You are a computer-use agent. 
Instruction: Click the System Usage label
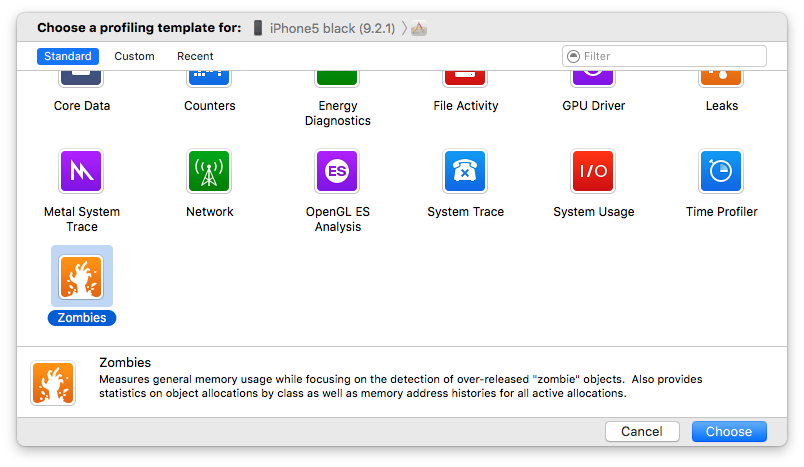(x=594, y=212)
